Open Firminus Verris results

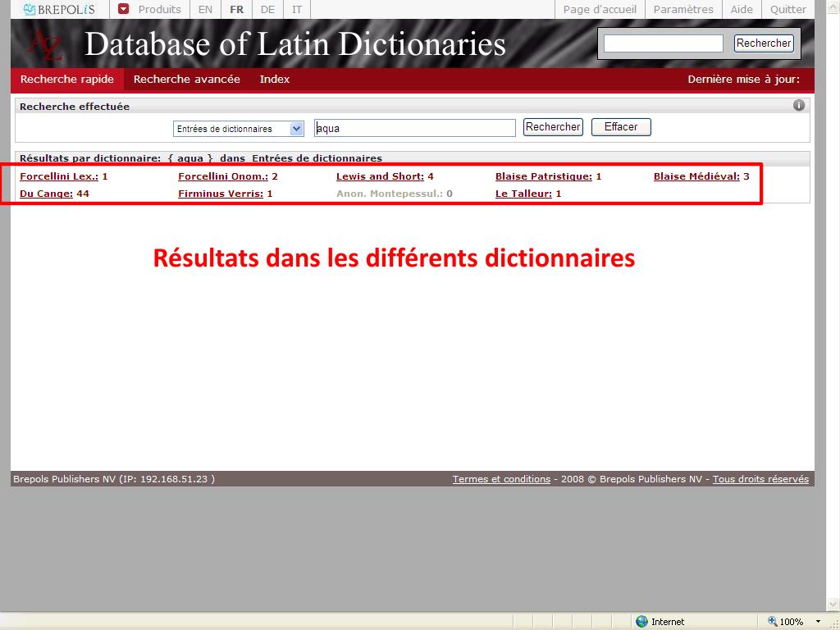pyautogui.click(x=221, y=194)
